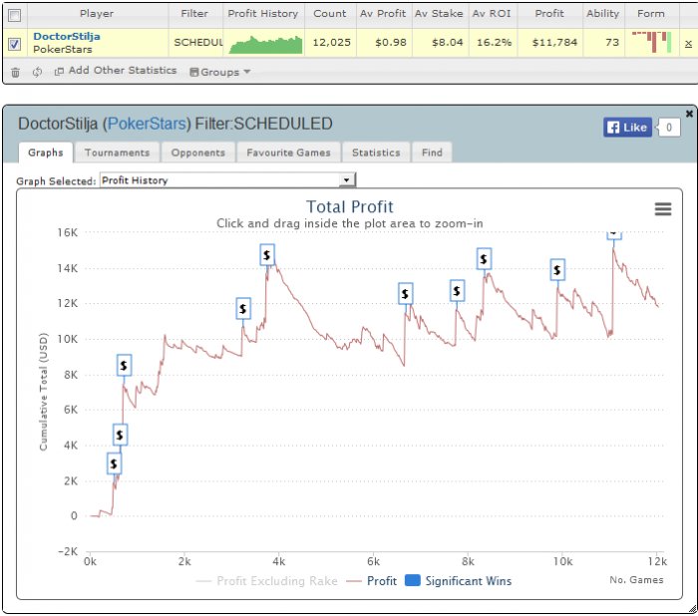Sort by the Profit column header
This screenshot has height=616, width=698.
click(549, 14)
